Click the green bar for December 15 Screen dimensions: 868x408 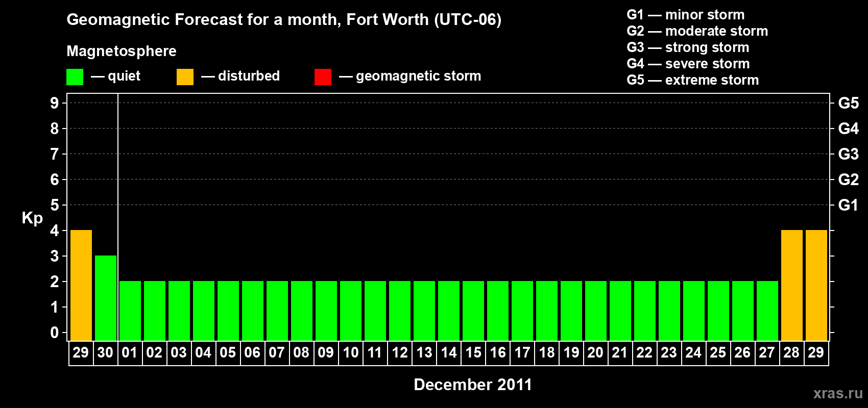[x=473, y=311]
